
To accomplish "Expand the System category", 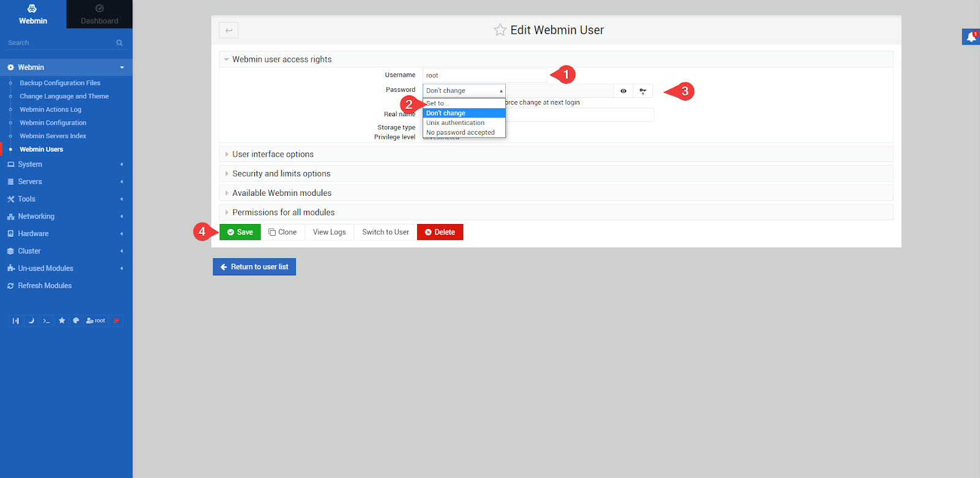I will (x=66, y=165).
